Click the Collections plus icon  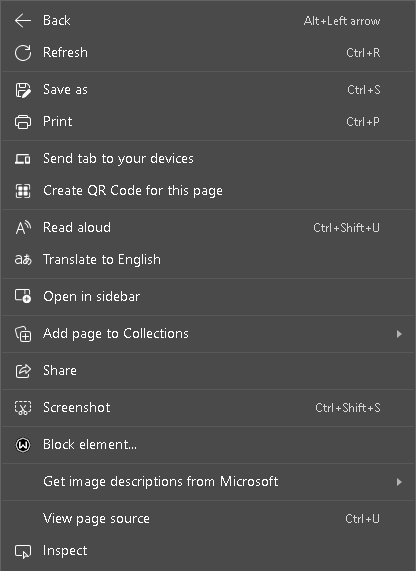coord(23,334)
